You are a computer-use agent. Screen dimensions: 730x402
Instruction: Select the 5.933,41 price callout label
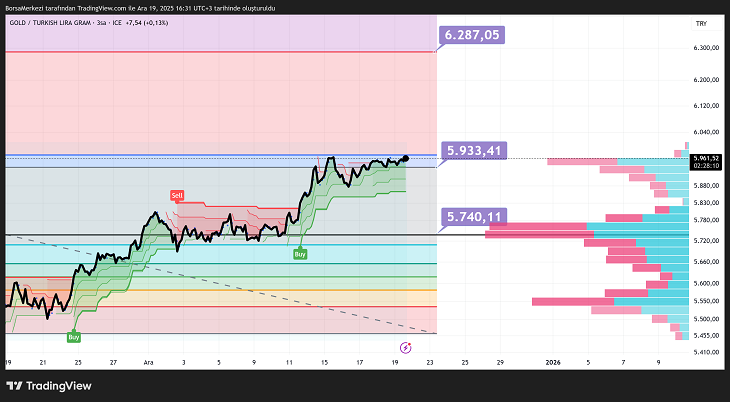pyautogui.click(x=473, y=151)
